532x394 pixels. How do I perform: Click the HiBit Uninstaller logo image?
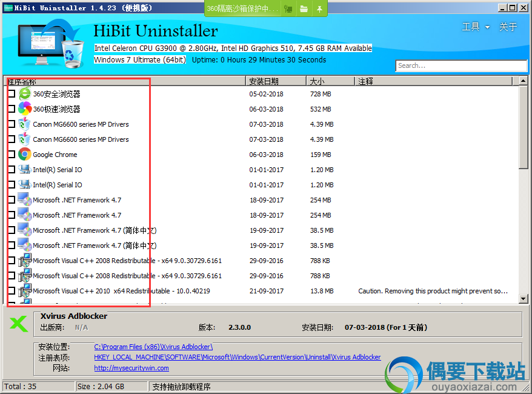(x=51, y=43)
